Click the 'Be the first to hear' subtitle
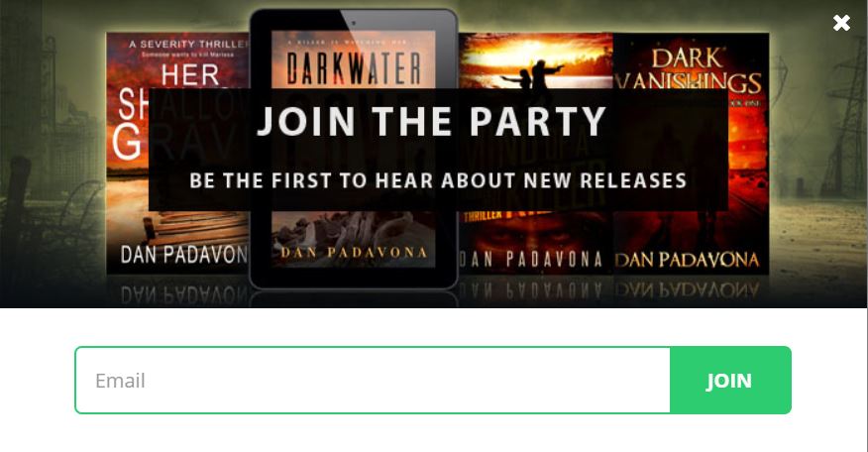The image size is (868, 452). [438, 180]
